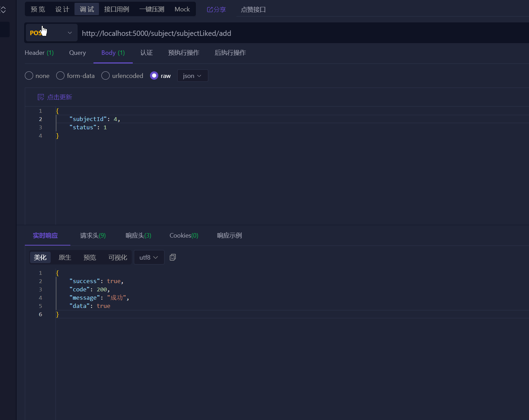Open the 预执行操作 tab

pos(184,53)
